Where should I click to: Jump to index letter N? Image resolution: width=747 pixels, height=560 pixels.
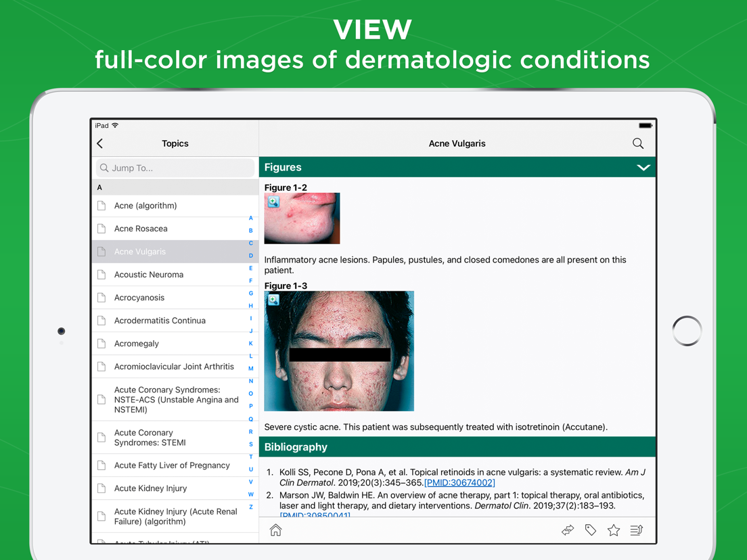click(x=250, y=381)
